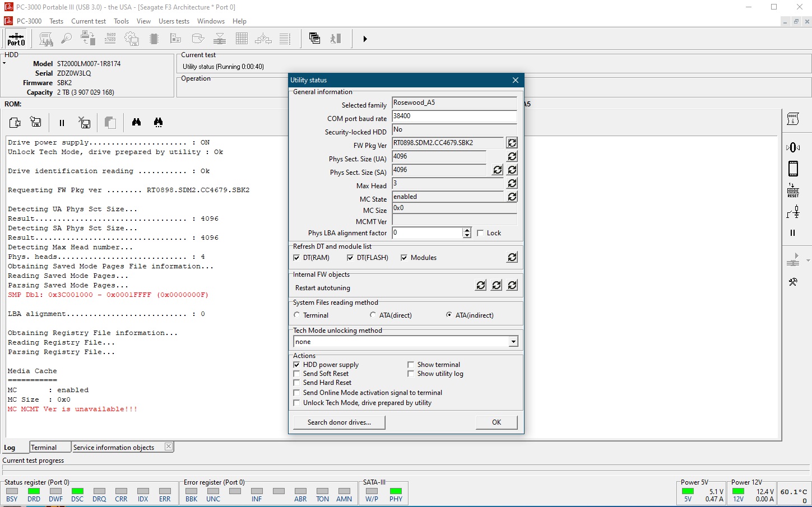
Task: Click the task windows list toolbar icon
Action: [314, 39]
